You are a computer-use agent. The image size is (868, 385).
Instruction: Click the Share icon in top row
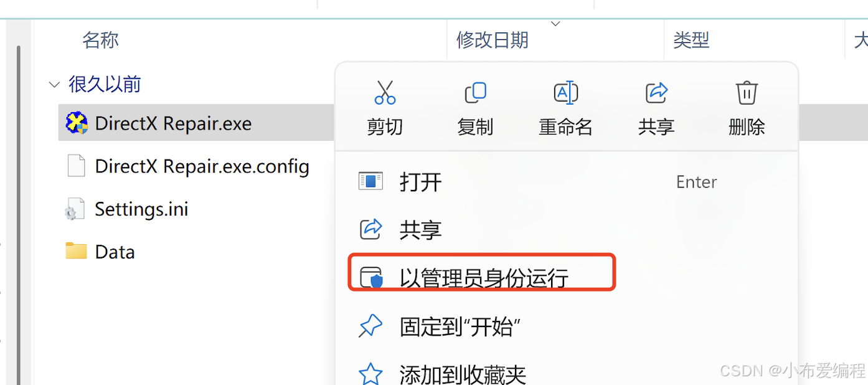click(656, 93)
